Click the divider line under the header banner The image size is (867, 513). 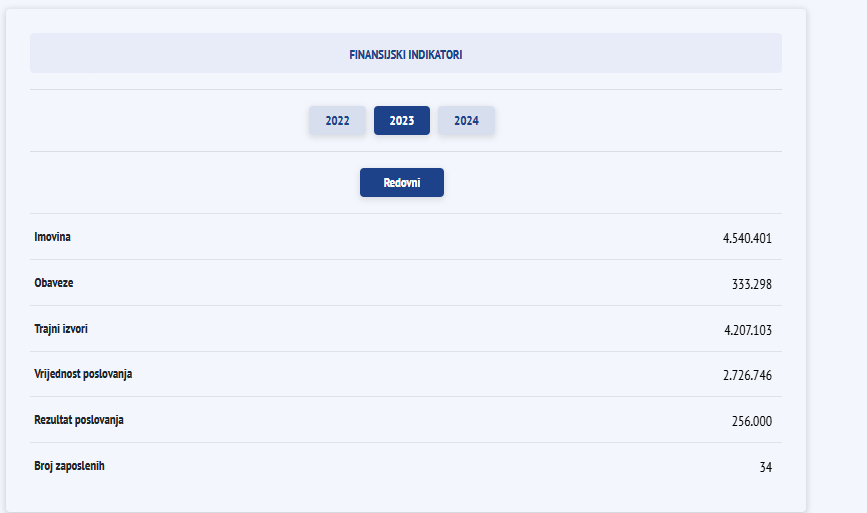click(x=406, y=90)
